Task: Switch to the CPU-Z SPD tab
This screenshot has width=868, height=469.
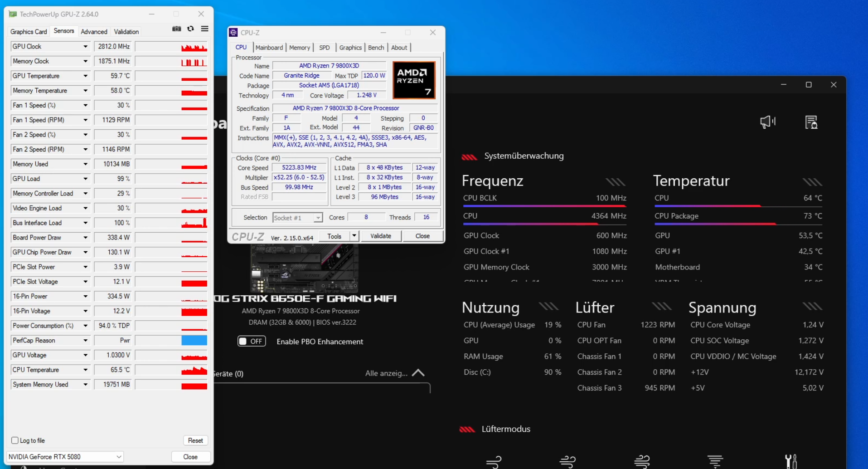Action: 325,48
